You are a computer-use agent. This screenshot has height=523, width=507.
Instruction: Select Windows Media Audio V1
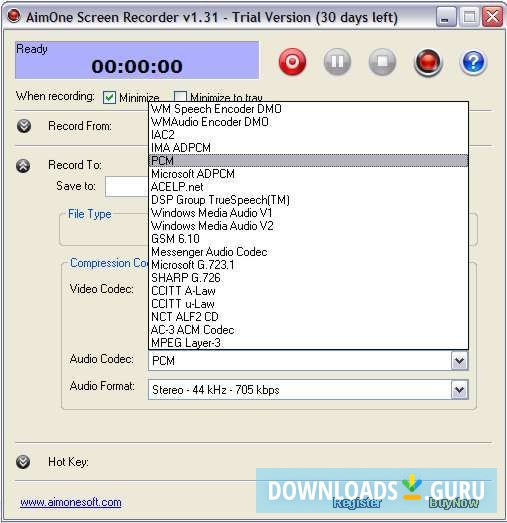click(x=309, y=213)
